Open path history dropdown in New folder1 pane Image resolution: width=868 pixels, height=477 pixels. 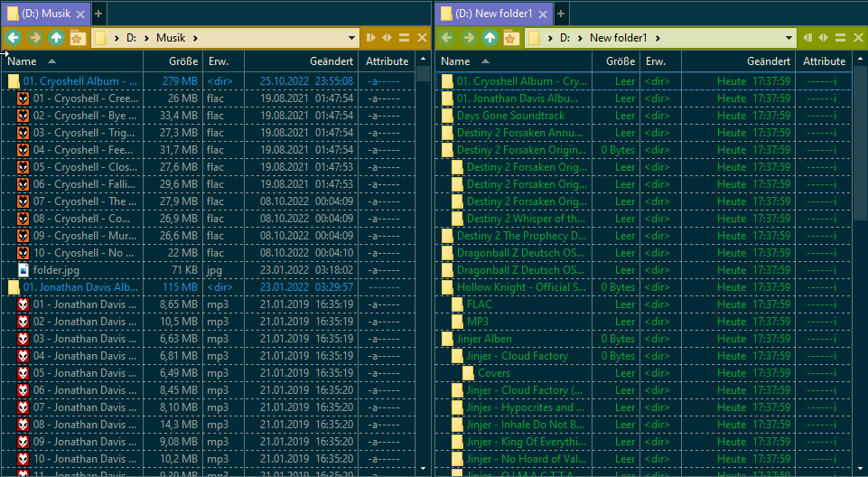coord(789,38)
